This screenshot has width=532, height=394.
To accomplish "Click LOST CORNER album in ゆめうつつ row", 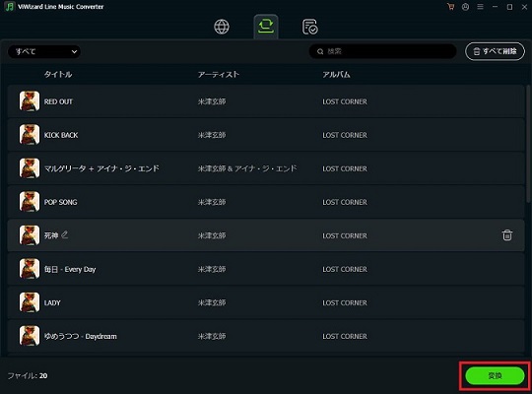I will click(x=345, y=336).
